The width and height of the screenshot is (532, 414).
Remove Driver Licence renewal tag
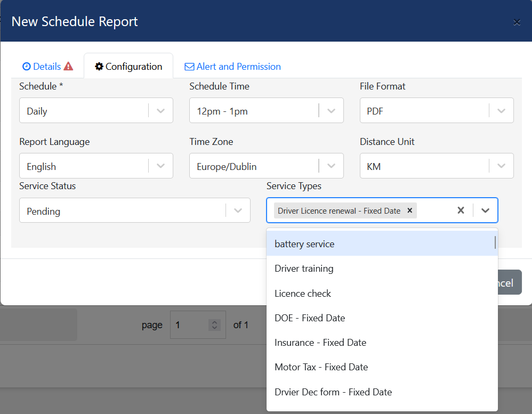409,210
